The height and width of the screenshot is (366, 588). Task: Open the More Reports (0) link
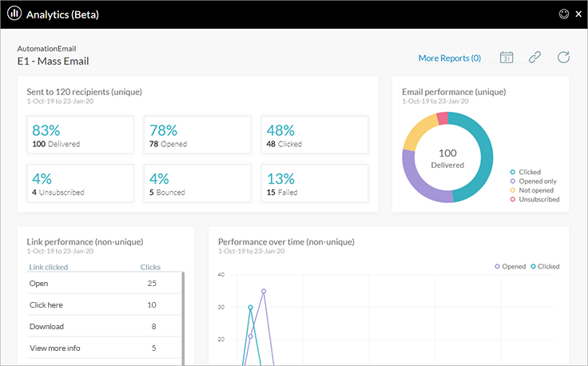pyautogui.click(x=449, y=58)
